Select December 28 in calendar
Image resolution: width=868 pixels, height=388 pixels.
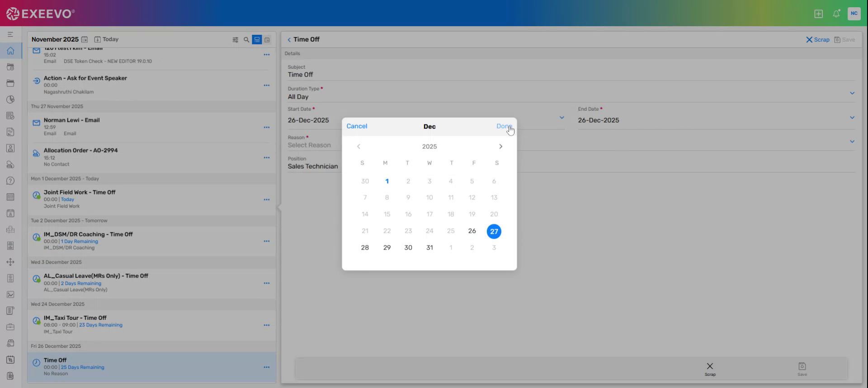point(365,248)
